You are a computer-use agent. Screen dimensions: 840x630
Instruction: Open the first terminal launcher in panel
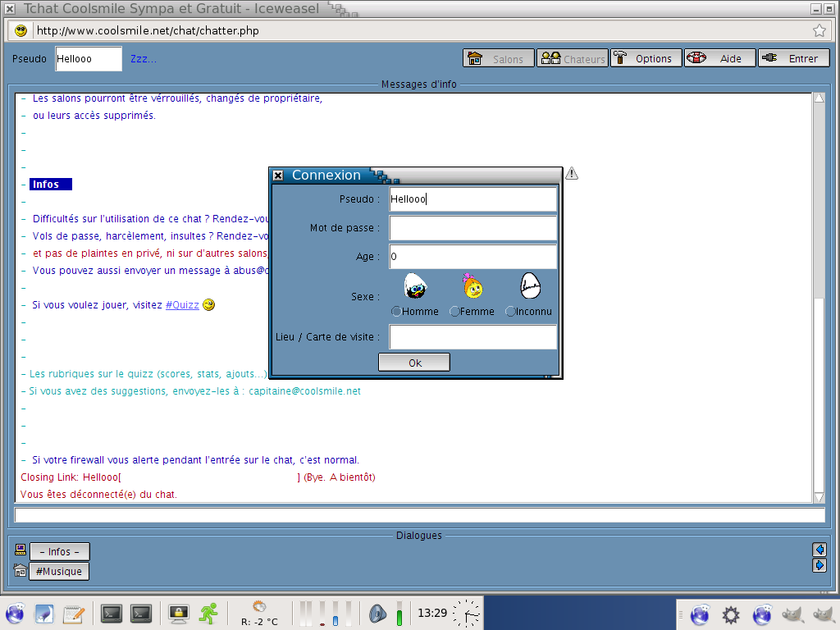point(112,613)
